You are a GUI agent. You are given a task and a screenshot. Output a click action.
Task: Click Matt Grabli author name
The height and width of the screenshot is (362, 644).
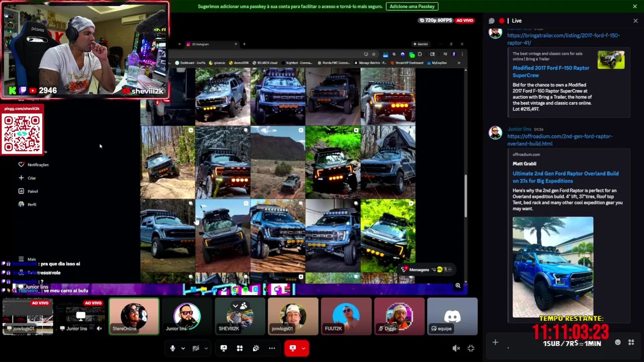click(524, 163)
